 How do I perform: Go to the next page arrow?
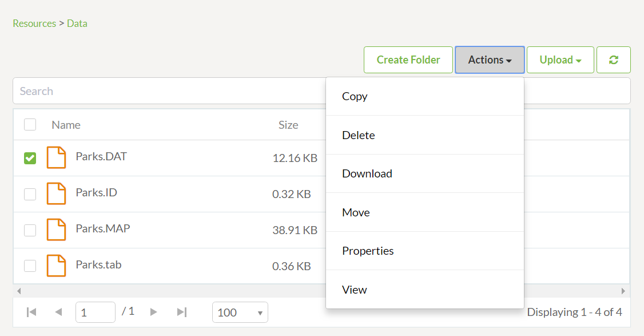tap(154, 312)
